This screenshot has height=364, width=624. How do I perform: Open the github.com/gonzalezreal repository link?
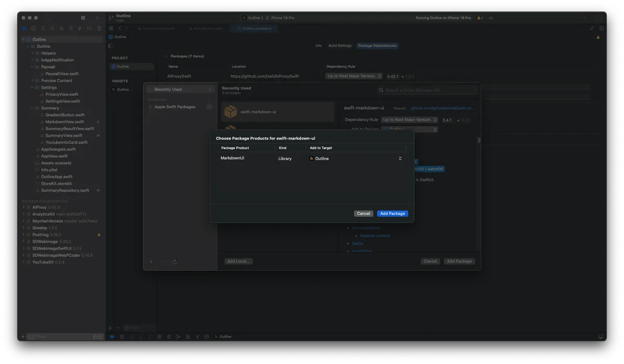(443, 108)
